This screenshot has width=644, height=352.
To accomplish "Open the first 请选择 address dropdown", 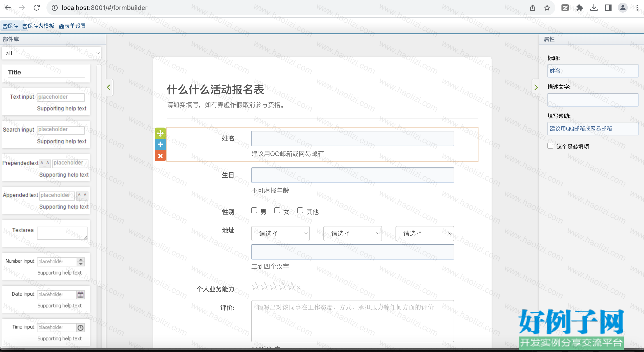I will [280, 234].
